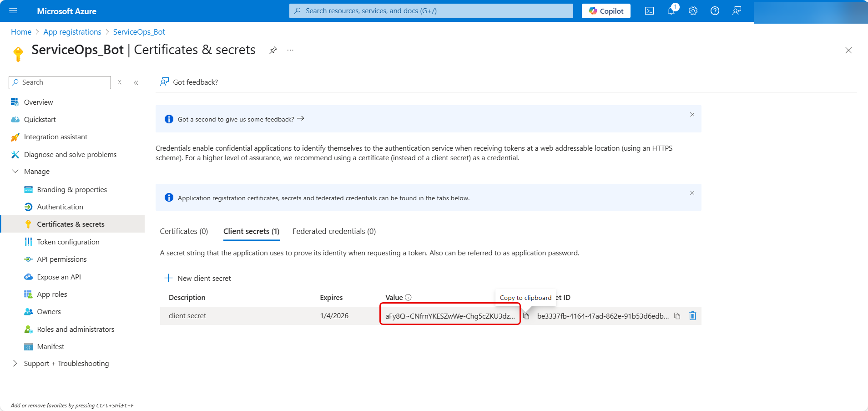Switch to the Certificates (0) tab
Image resolution: width=868 pixels, height=411 pixels.
point(184,231)
